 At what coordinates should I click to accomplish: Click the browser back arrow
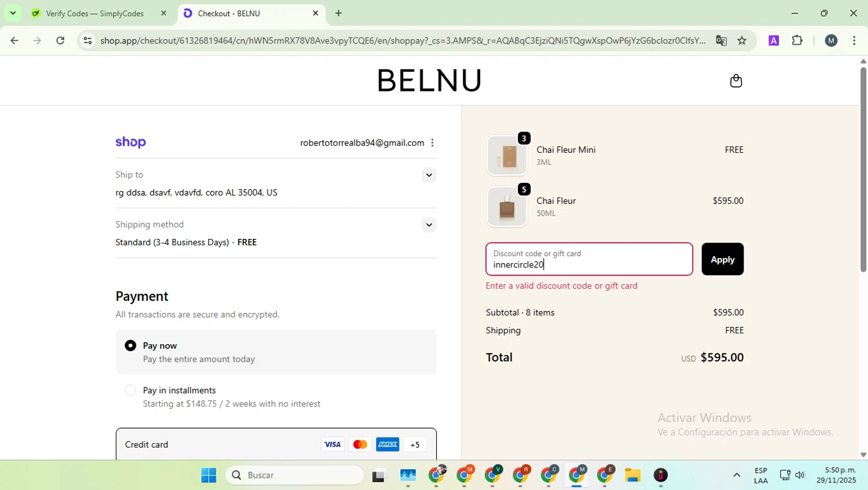click(14, 40)
